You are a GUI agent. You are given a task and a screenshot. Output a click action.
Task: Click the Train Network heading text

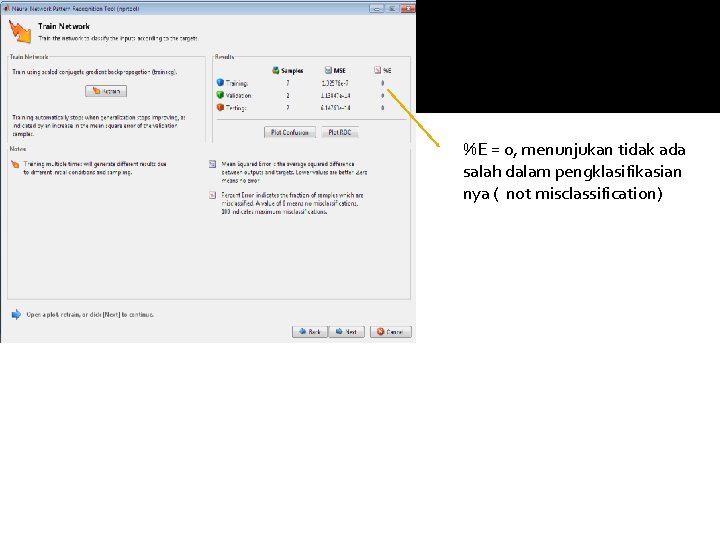point(64,27)
